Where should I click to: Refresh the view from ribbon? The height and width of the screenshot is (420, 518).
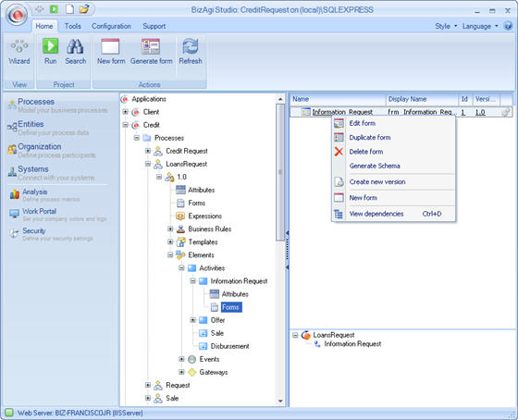(x=191, y=52)
